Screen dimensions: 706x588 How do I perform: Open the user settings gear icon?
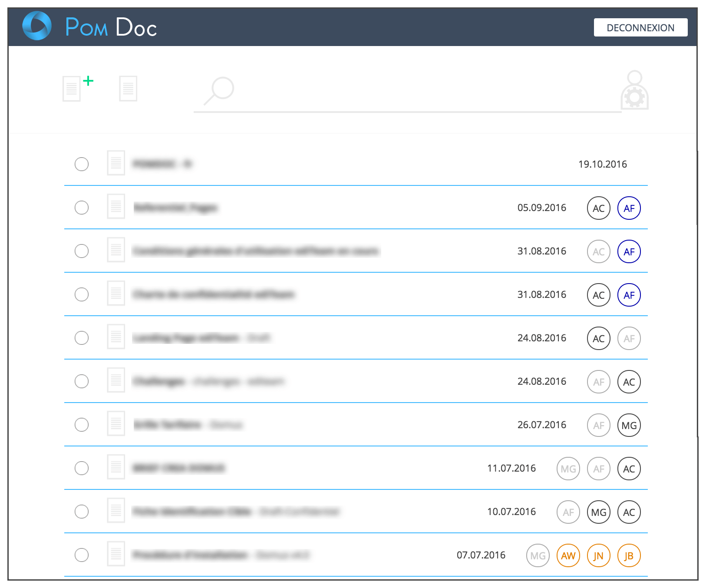tap(634, 90)
